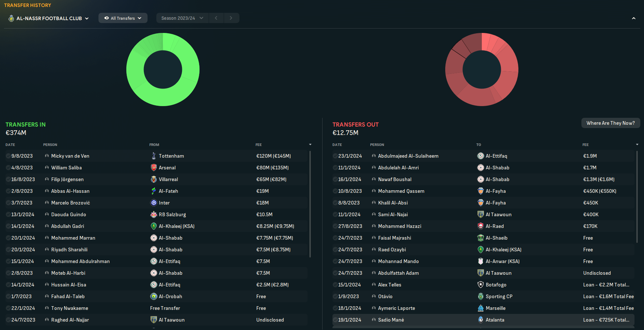Open Filip Jörgensen player link
644x330 pixels.
click(67, 179)
